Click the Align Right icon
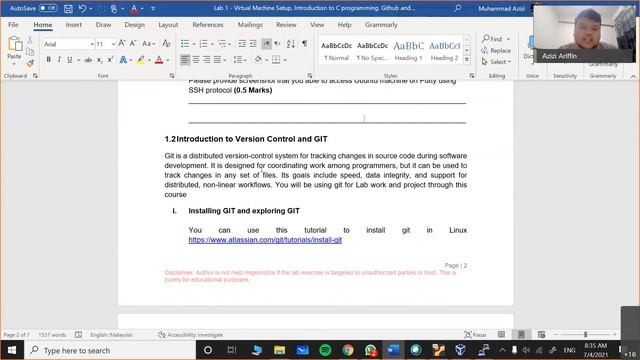The image size is (640, 360). [207, 60]
